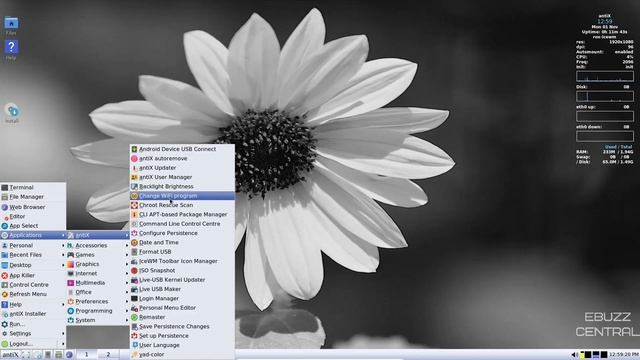This screenshot has width=640, height=360.
Task: Open Login Manager
Action: coord(182,298)
